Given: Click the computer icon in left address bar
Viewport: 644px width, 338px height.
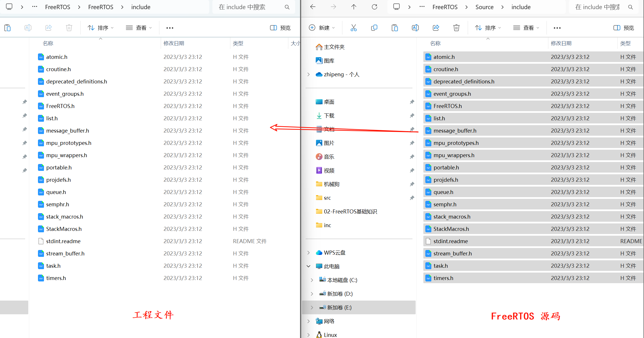Looking at the screenshot, I should [x=9, y=7].
